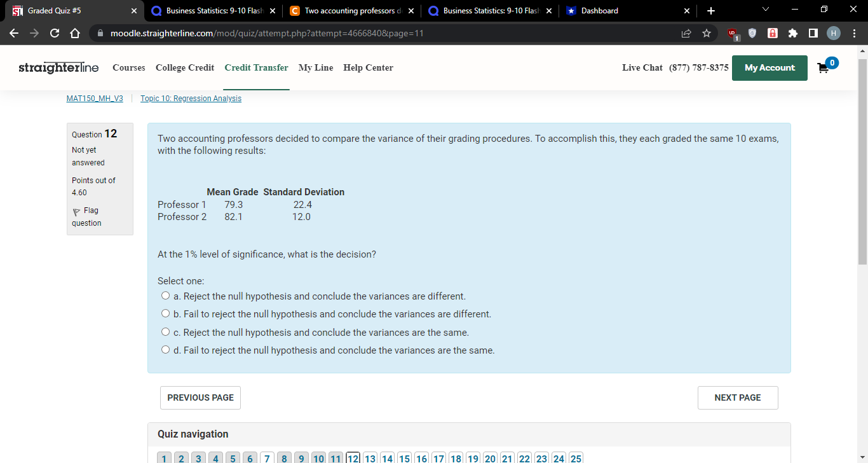Jump to question 7 in quiz navigation

[267, 459]
